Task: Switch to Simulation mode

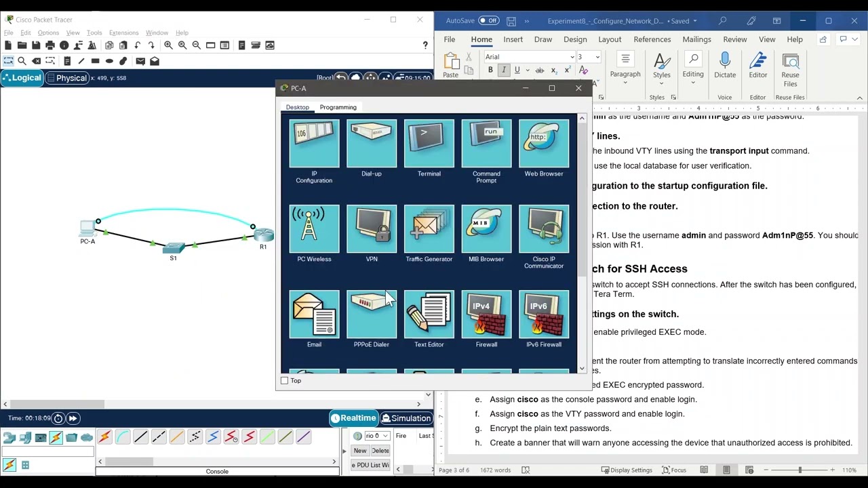Action: click(x=406, y=418)
